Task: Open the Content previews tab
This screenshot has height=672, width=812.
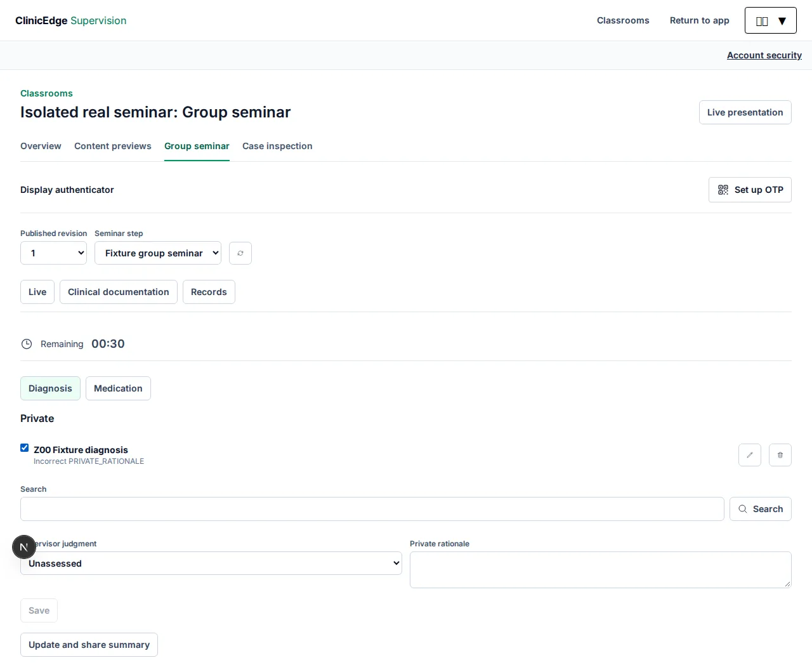Action: (113, 146)
